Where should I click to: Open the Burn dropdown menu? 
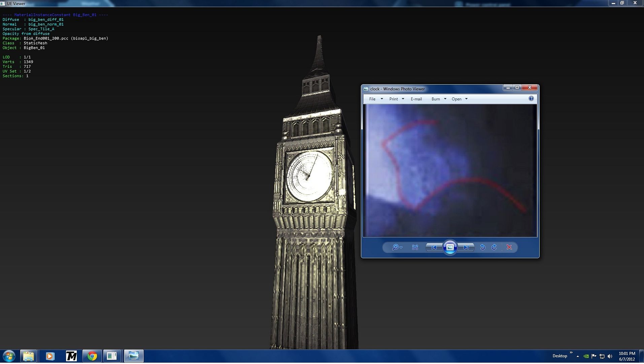coord(438,99)
